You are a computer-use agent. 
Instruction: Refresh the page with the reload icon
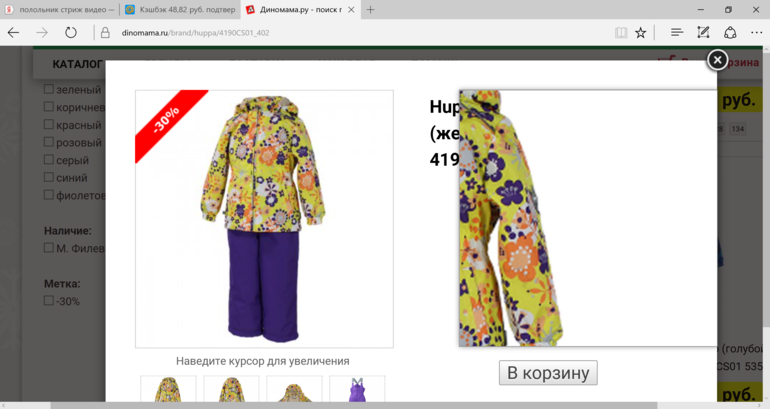pos(71,32)
